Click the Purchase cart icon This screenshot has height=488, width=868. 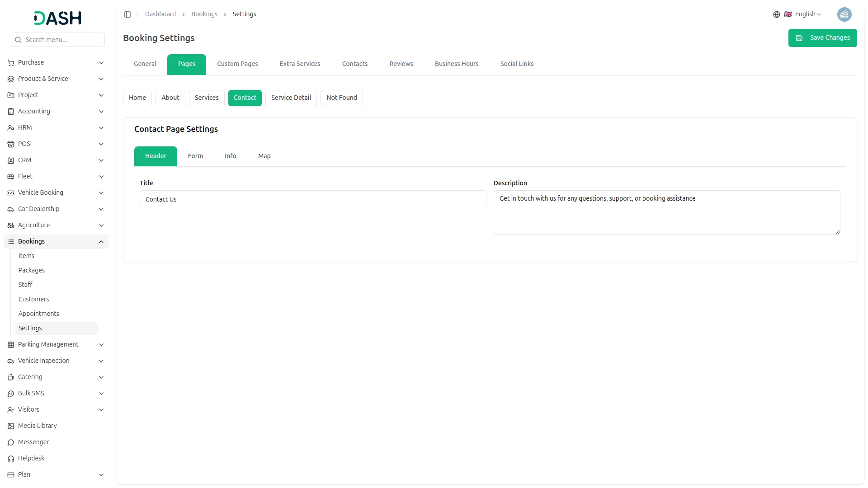point(11,63)
